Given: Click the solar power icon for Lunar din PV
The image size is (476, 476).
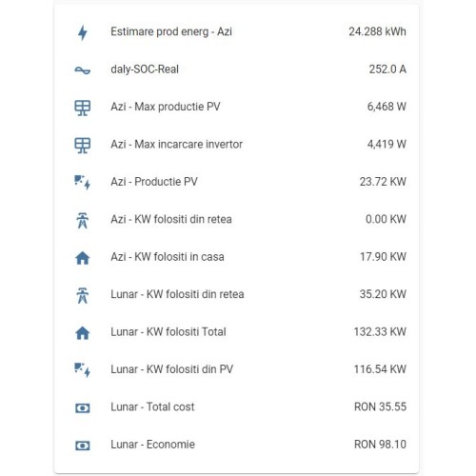Looking at the screenshot, I should click(83, 370).
